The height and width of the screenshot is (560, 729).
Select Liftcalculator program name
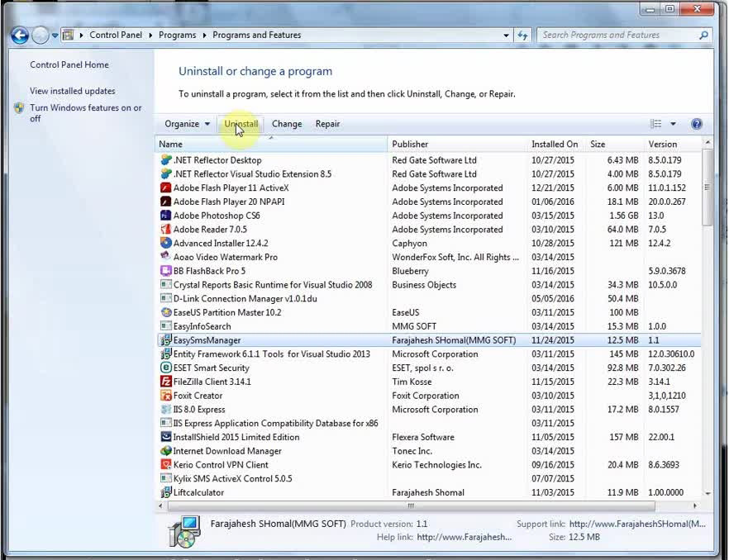click(x=198, y=492)
